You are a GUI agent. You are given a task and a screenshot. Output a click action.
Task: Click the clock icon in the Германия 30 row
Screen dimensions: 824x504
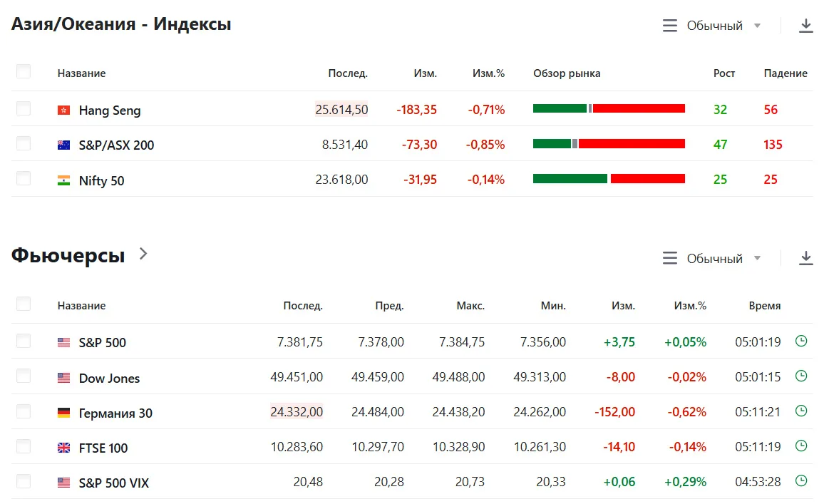pyautogui.click(x=801, y=411)
